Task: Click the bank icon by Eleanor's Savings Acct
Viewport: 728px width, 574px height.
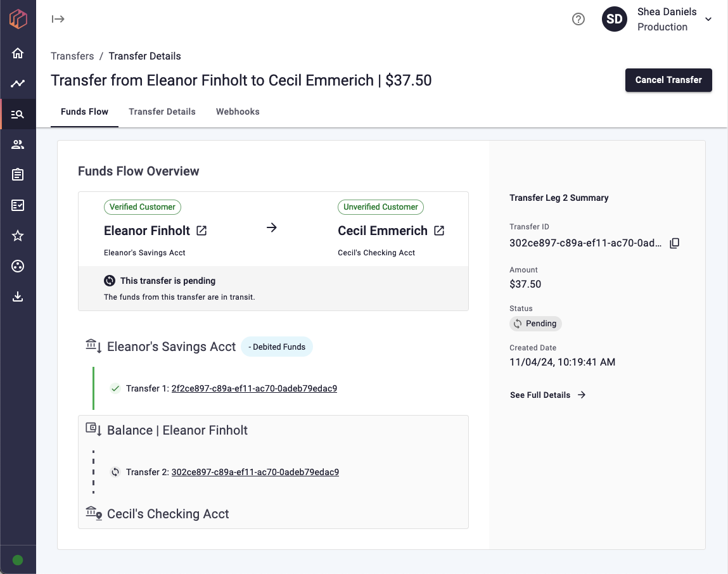Action: point(93,346)
